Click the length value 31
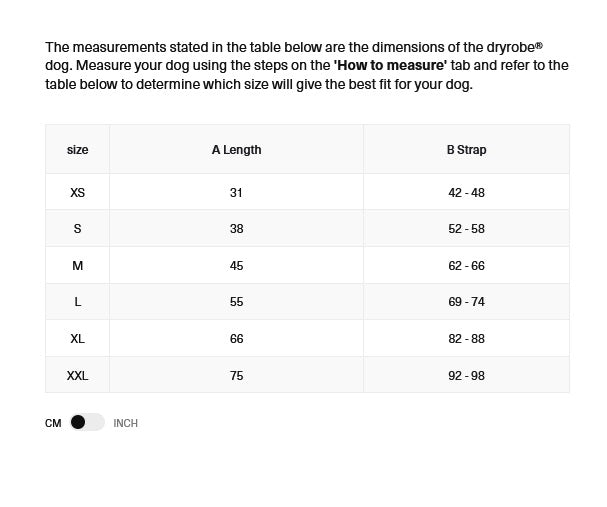 point(236,192)
